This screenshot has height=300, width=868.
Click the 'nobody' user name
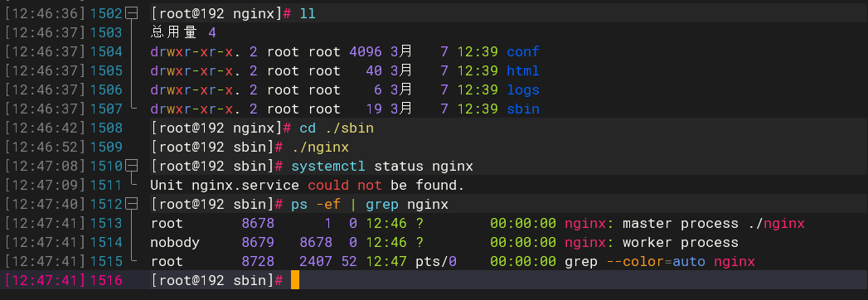pyautogui.click(x=175, y=243)
